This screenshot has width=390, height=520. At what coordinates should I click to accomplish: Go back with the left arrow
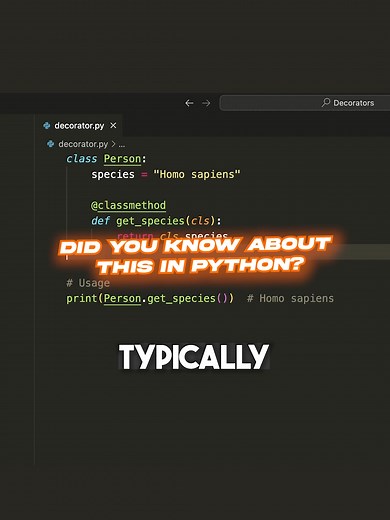point(189,103)
